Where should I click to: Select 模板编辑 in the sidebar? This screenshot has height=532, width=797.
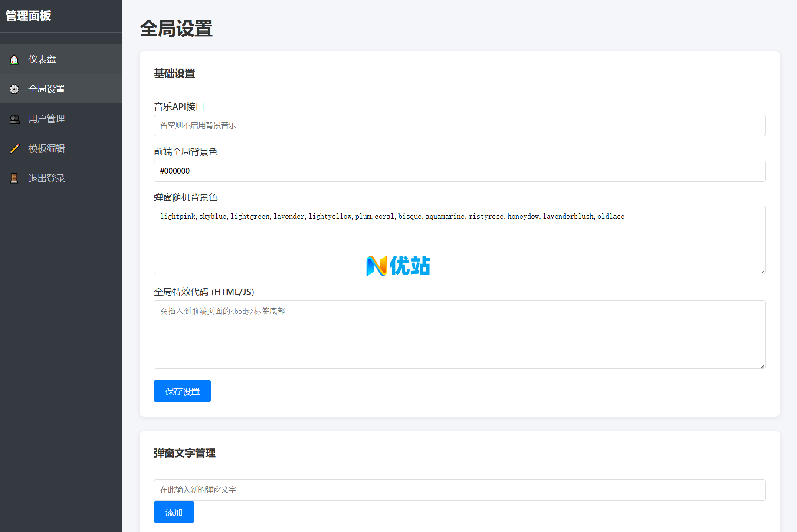[x=46, y=148]
